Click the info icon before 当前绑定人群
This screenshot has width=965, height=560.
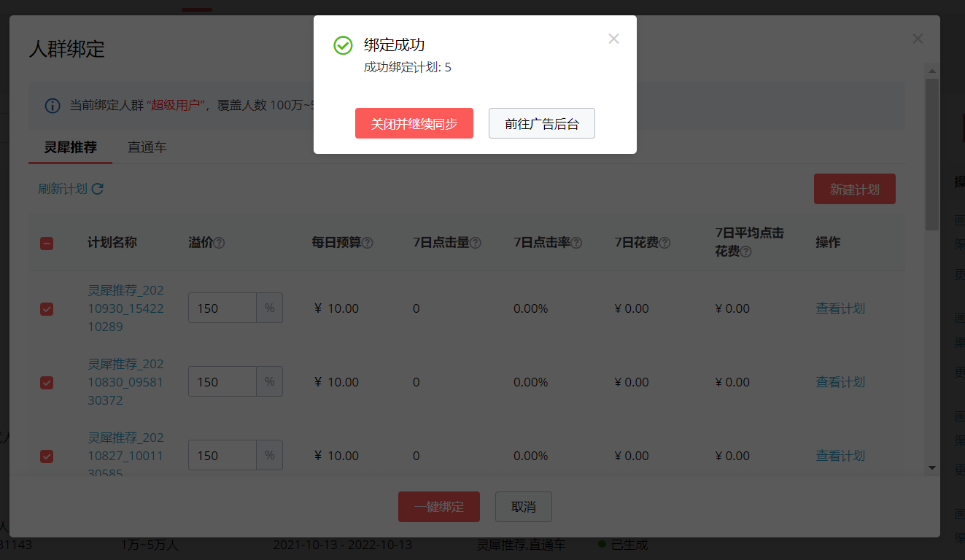pos(53,106)
